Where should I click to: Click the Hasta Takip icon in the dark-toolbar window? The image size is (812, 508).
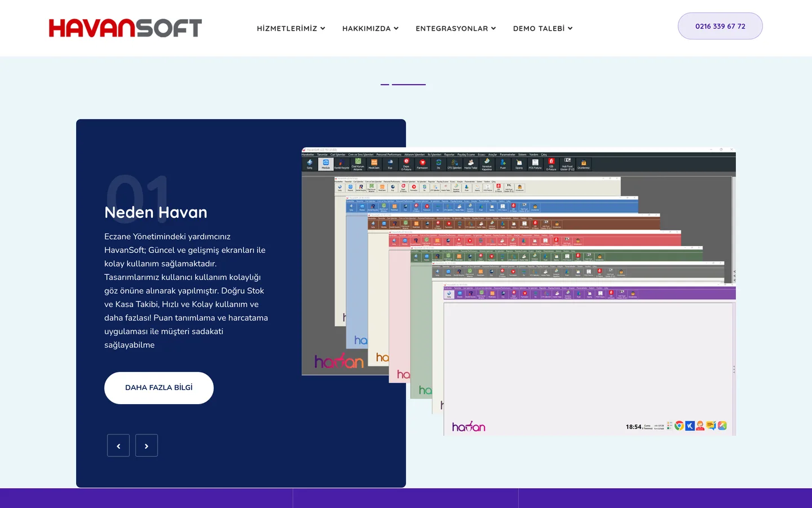pyautogui.click(x=471, y=164)
